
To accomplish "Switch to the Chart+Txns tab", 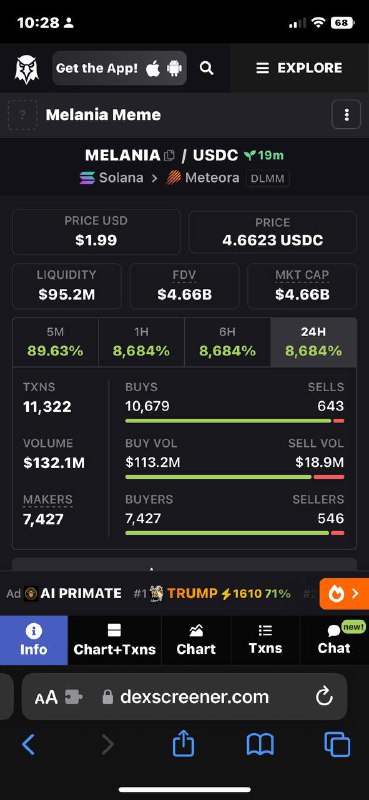I will click(x=114, y=640).
